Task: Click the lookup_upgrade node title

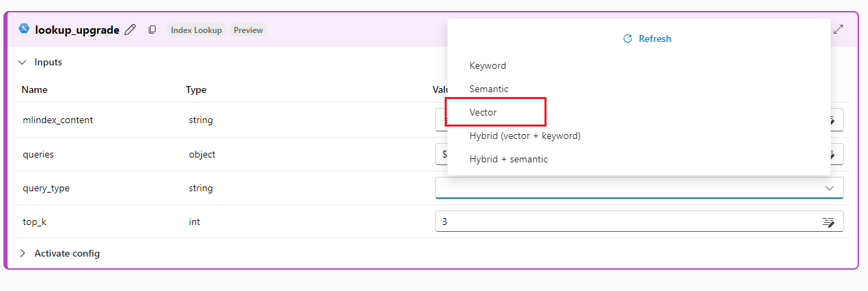Action: (77, 30)
